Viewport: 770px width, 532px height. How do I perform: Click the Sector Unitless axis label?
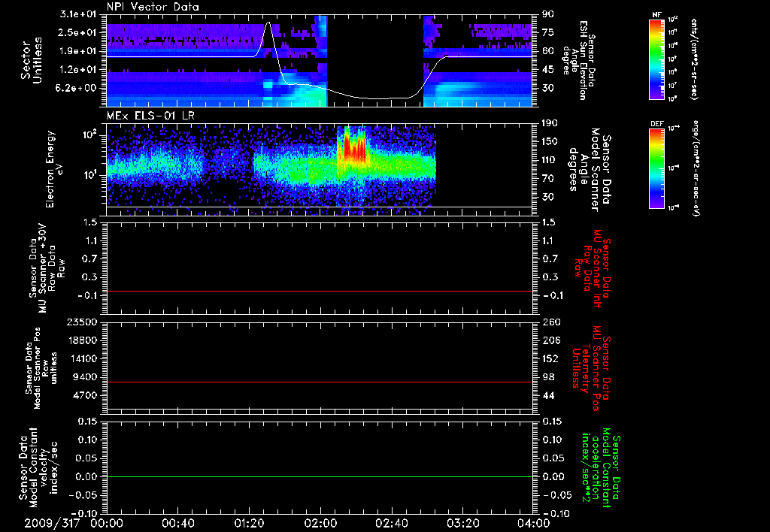[31, 60]
